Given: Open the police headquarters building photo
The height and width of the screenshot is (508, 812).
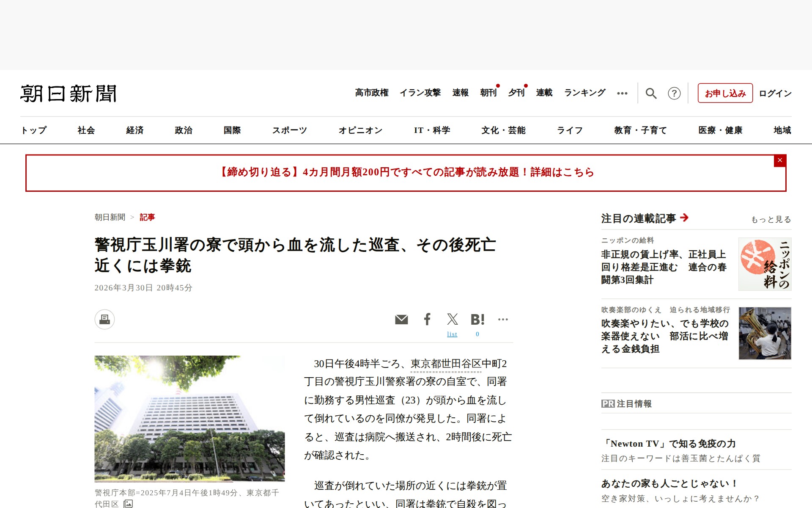Looking at the screenshot, I should (189, 419).
